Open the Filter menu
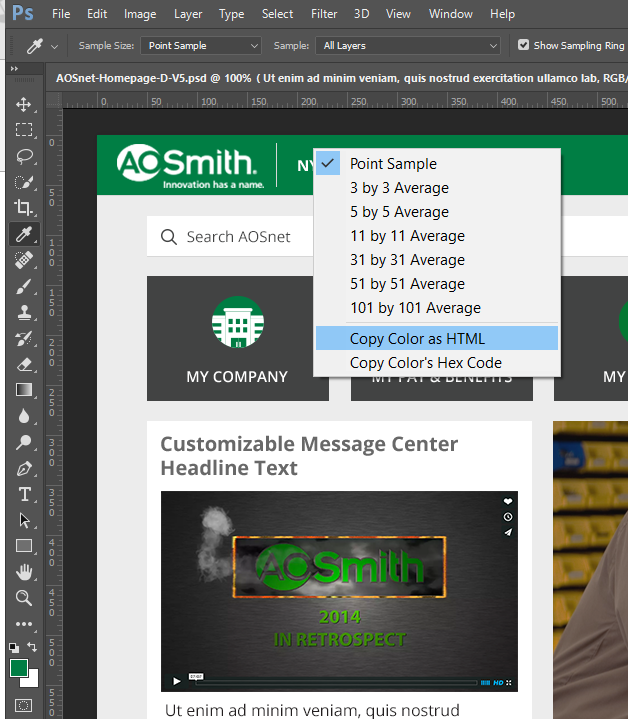628x719 pixels. (324, 14)
